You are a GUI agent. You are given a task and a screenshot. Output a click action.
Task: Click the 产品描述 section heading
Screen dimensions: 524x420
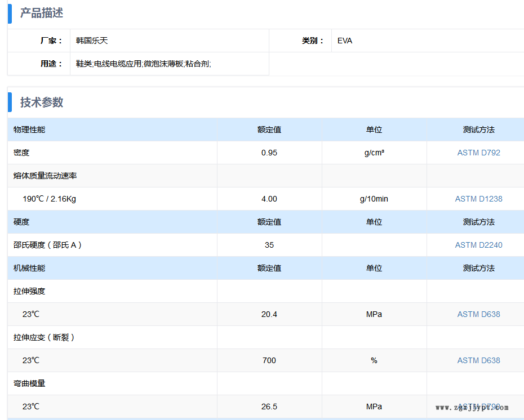[42, 13]
